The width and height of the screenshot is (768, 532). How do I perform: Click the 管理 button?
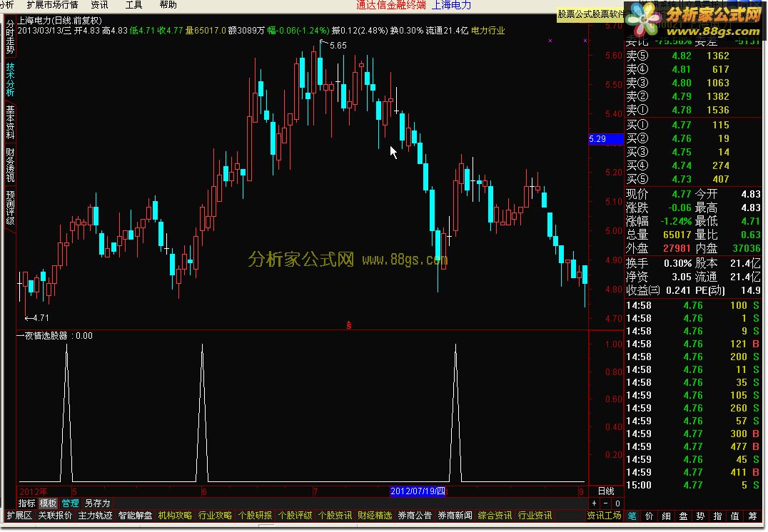pos(70,503)
